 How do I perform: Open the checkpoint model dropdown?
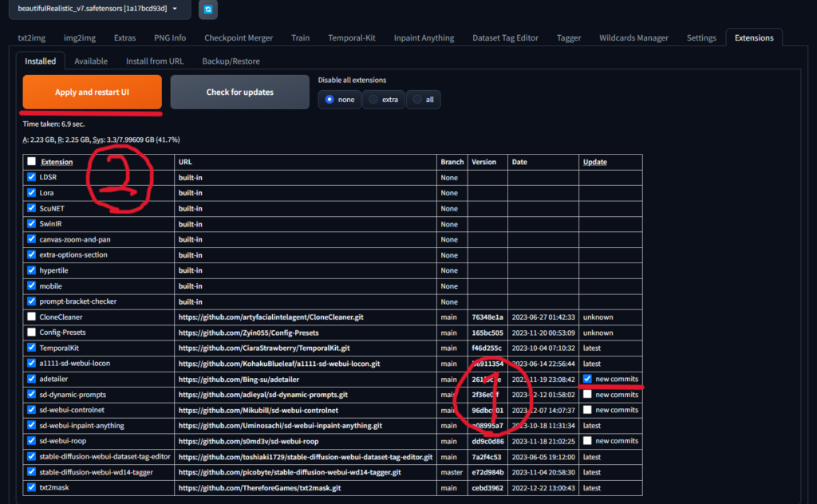coord(99,9)
